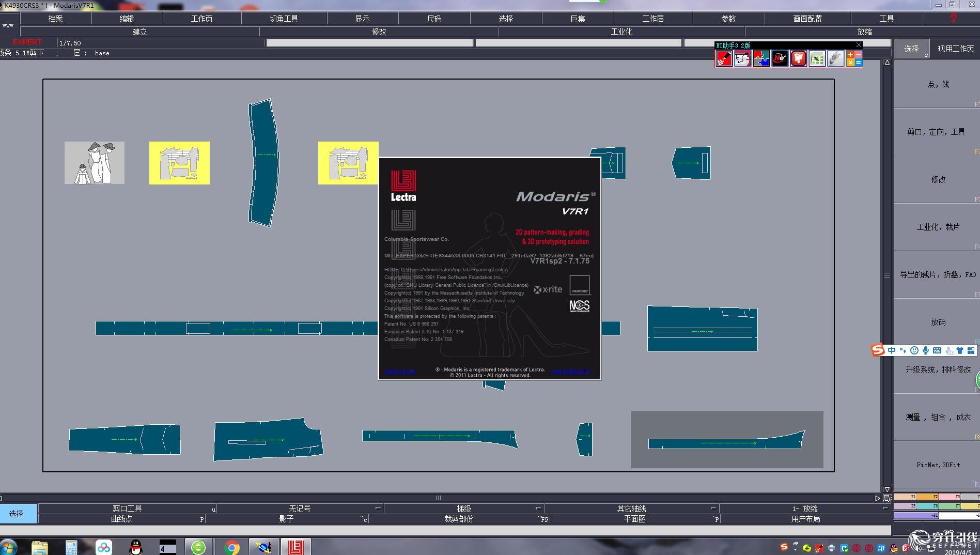Open the 巨集 menu
The image size is (980, 555).
tap(578, 19)
